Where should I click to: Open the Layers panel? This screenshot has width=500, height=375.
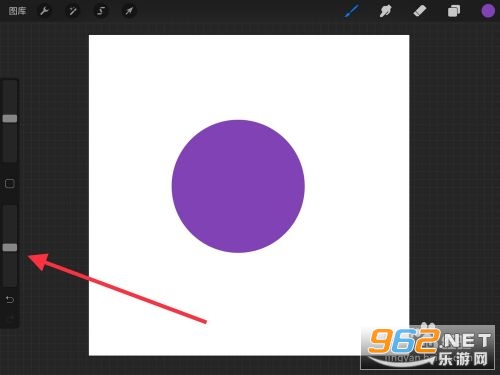click(454, 11)
